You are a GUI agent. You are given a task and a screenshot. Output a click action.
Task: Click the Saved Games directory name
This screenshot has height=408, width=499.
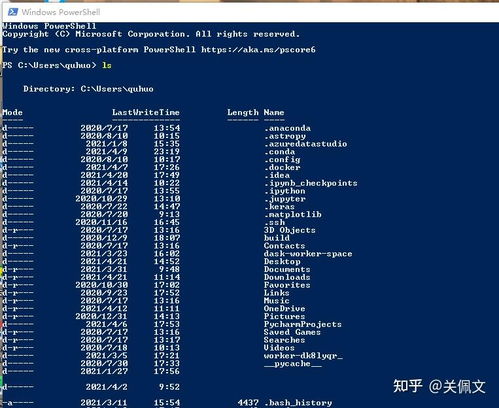[292, 332]
